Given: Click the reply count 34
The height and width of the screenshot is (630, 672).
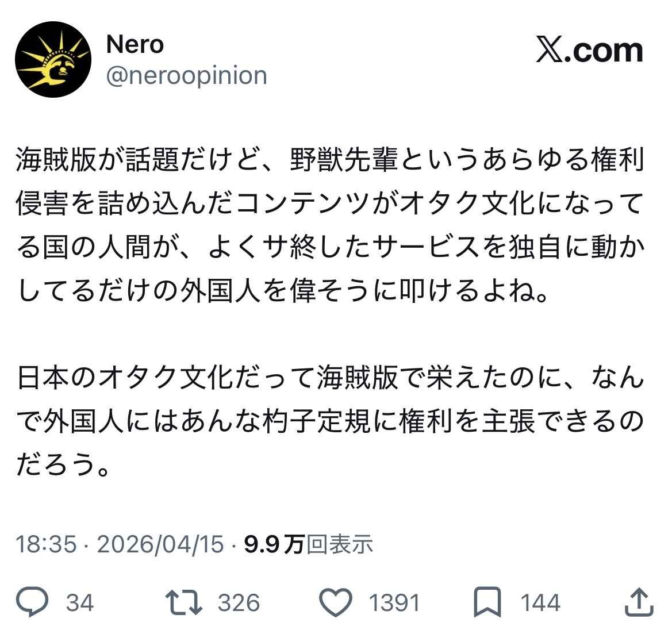Looking at the screenshot, I should [80, 602].
